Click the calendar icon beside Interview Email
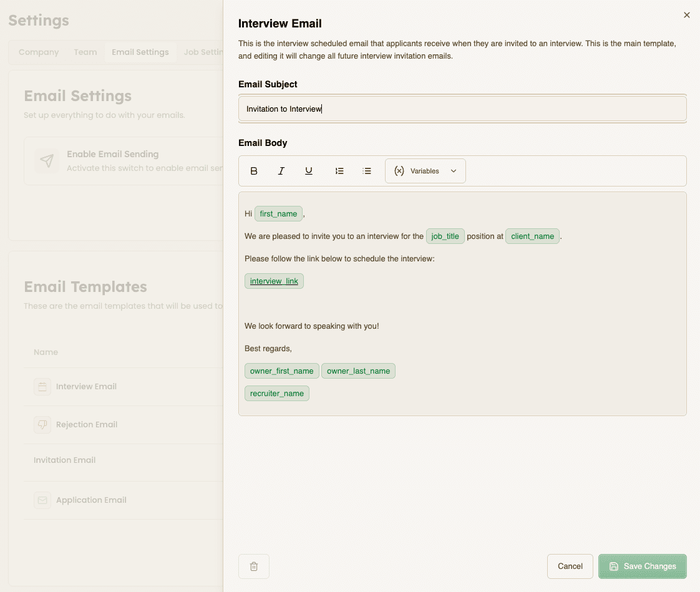The width and height of the screenshot is (700, 592). pos(42,387)
